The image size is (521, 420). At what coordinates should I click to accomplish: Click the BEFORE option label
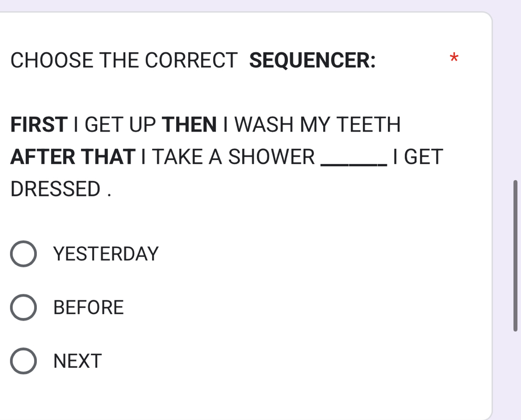(x=88, y=307)
